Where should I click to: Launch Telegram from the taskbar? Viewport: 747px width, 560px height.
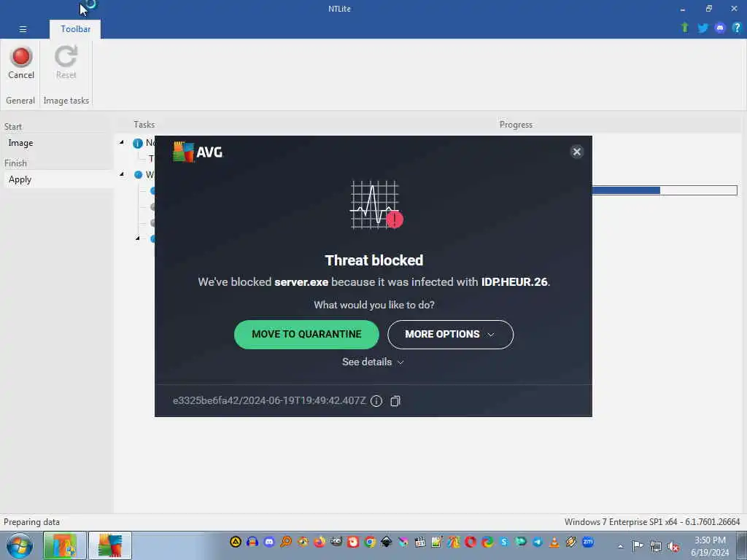[538, 542]
